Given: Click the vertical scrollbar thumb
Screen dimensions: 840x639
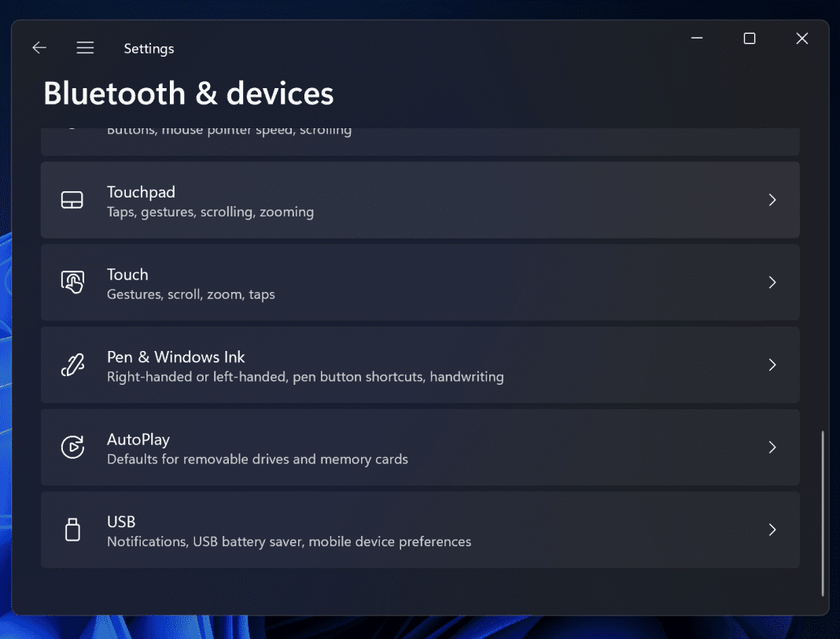Looking at the screenshot, I should point(823,512).
